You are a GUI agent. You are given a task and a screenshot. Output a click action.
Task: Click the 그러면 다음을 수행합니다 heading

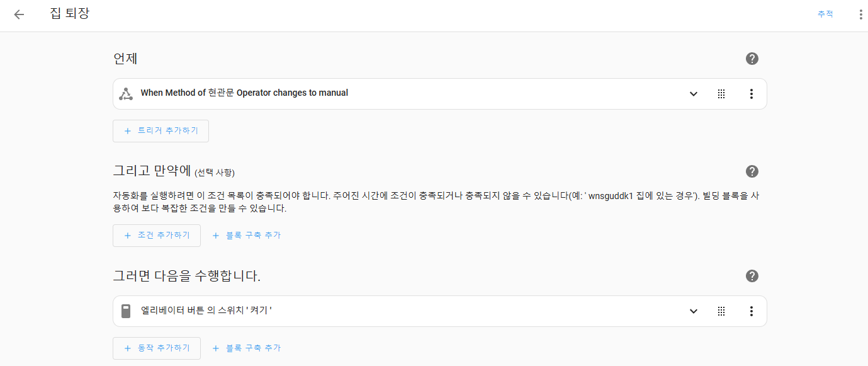(186, 276)
